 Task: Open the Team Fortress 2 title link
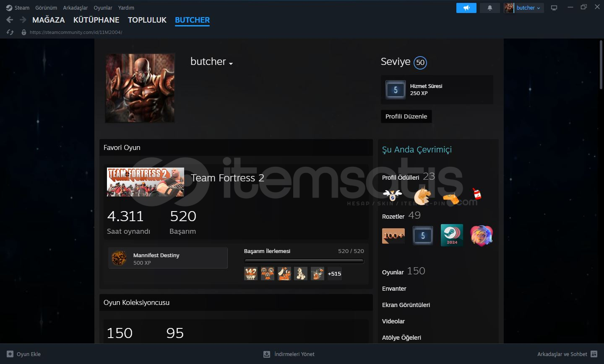(227, 178)
